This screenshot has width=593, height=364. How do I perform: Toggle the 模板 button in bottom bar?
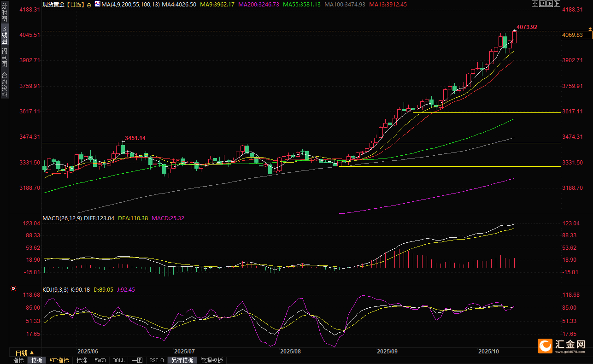pyautogui.click(x=37, y=360)
